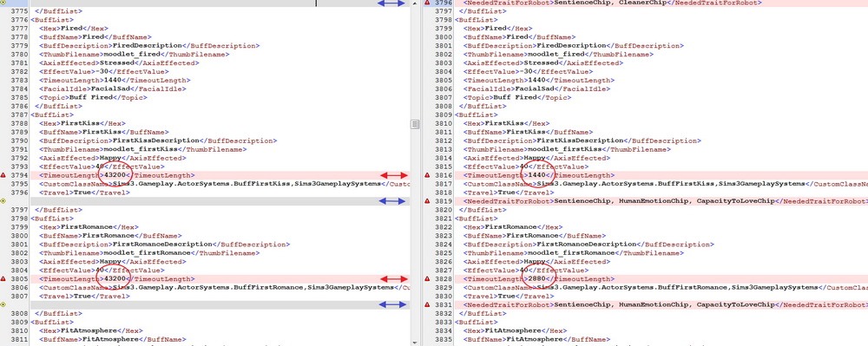The height and width of the screenshot is (346, 868).
Task: Click BuffFirstKiss CustomClassName on left line 3795
Action: (x=224, y=184)
